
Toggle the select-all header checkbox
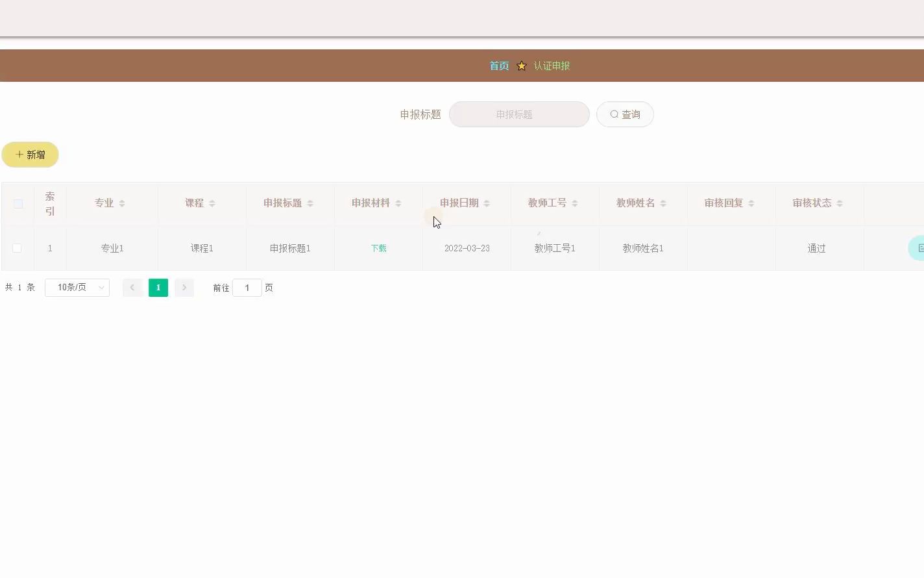point(18,203)
